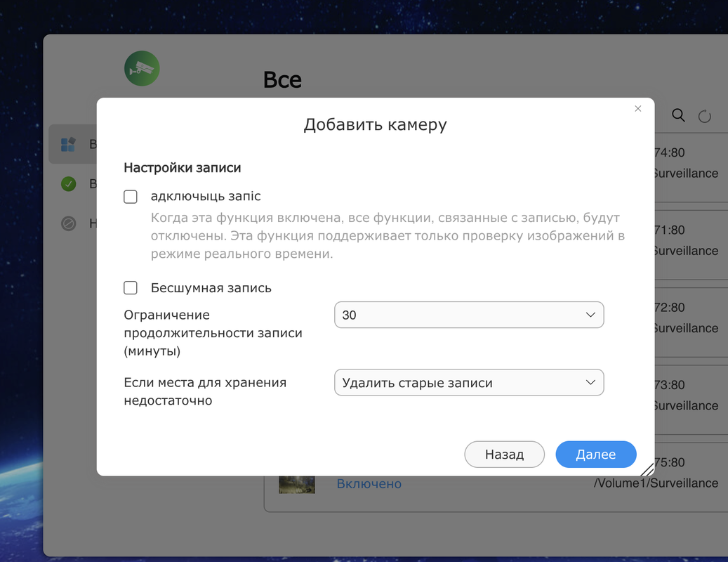This screenshot has width=728, height=562.
Task: Close the Добавить камеру dialog
Action: 638,109
